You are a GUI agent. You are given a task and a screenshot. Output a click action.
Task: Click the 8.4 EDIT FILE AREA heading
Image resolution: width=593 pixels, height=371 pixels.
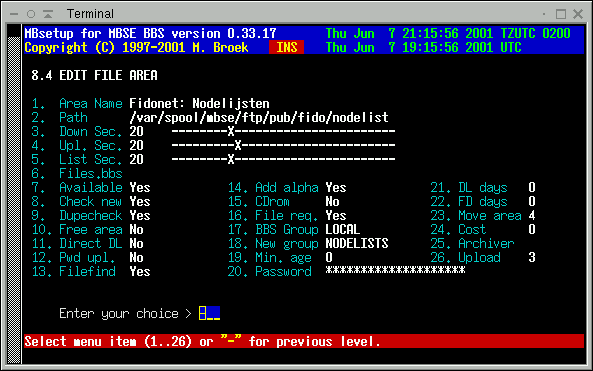click(94, 75)
